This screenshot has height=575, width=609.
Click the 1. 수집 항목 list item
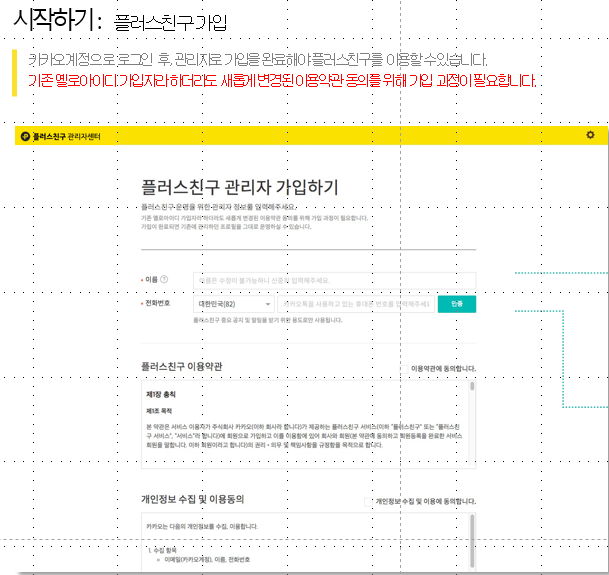[162, 550]
